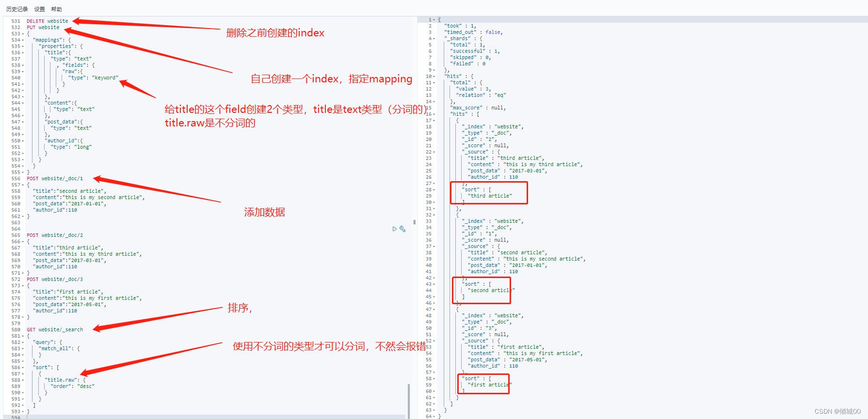The height and width of the screenshot is (419, 868).
Task: Collapse the "title" block at line 536
Action: [23, 53]
